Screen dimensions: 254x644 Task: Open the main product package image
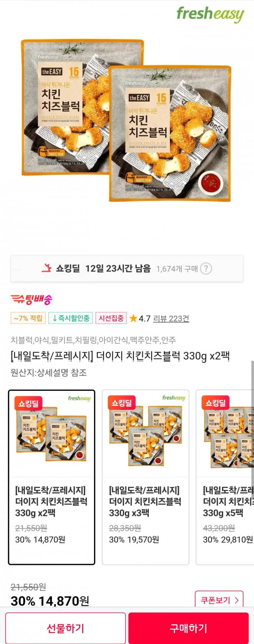[x=126, y=120]
